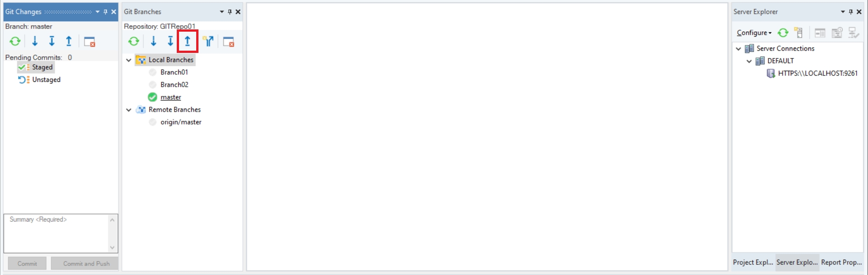This screenshot has width=868, height=275.
Task: Select the Branch01 local branch
Action: pyautogui.click(x=174, y=72)
